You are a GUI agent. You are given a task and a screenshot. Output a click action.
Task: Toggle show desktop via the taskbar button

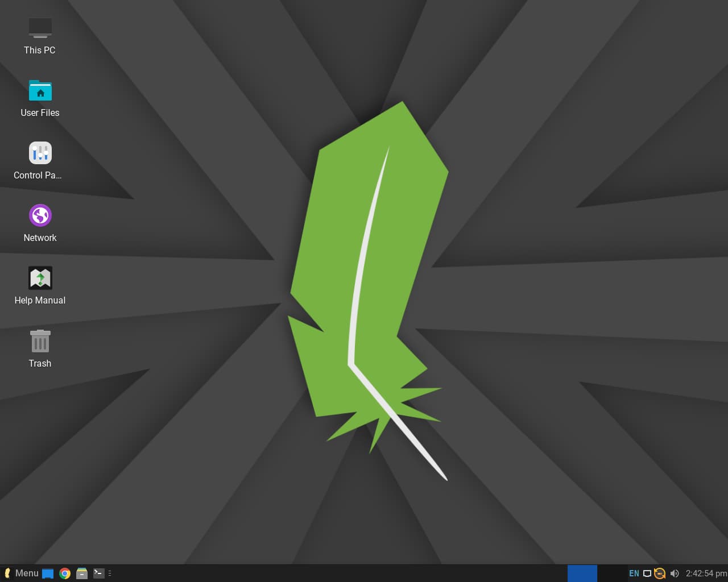click(x=47, y=573)
